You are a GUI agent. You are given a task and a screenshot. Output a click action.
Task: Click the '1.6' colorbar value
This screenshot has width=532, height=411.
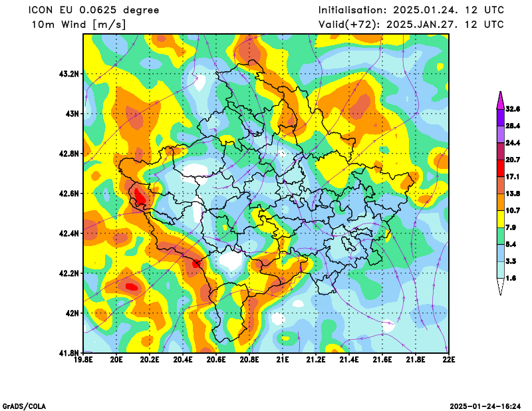click(511, 278)
